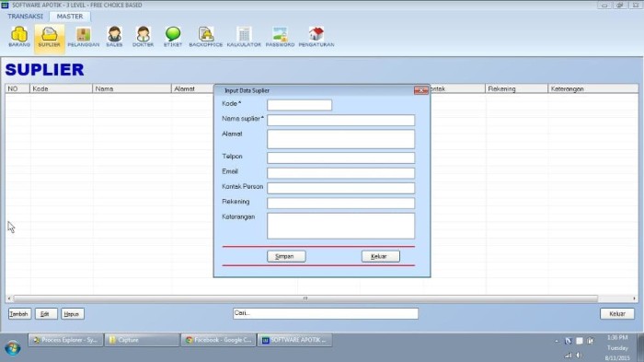Open the Kalkulator icon

tap(244, 37)
